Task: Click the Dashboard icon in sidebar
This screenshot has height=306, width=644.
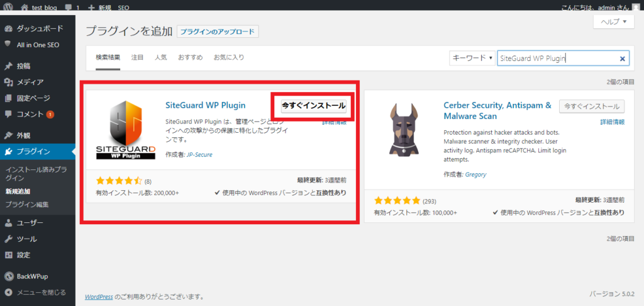Action: [x=8, y=28]
